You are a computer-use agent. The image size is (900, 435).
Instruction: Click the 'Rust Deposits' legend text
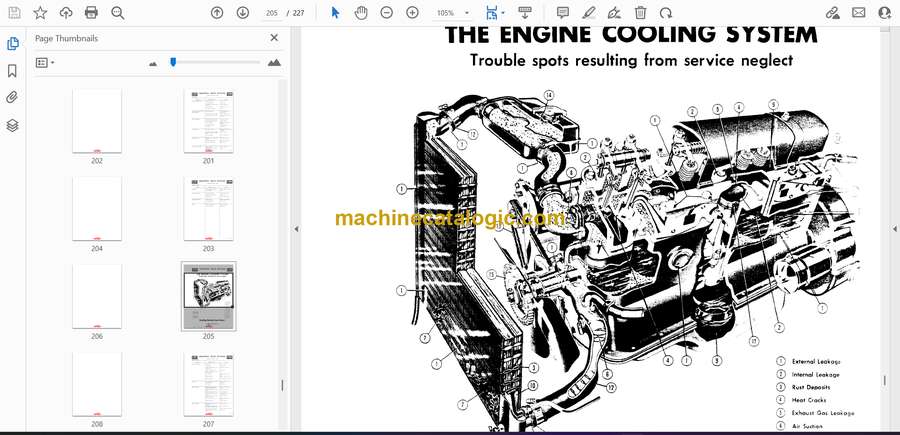[x=810, y=387]
